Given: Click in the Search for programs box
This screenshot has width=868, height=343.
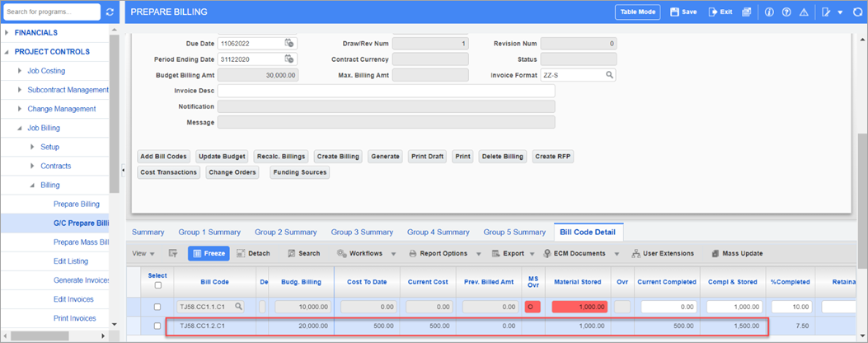Looking at the screenshot, I should [52, 12].
